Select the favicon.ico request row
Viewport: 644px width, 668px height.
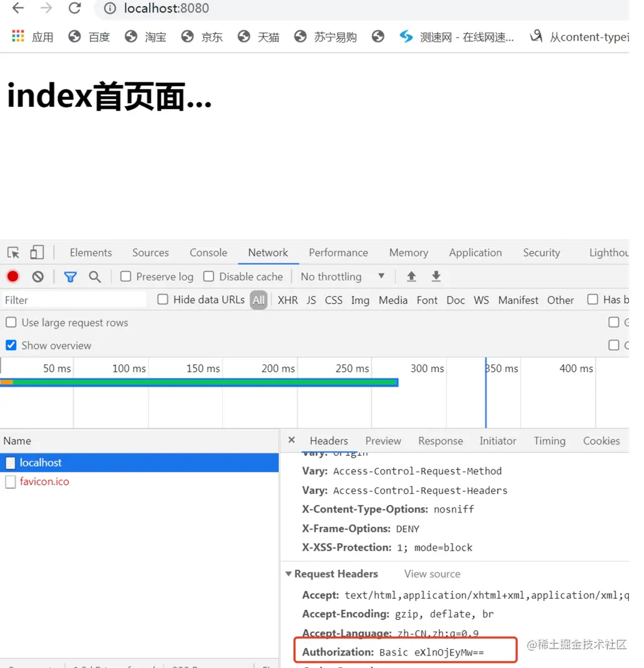click(139, 481)
